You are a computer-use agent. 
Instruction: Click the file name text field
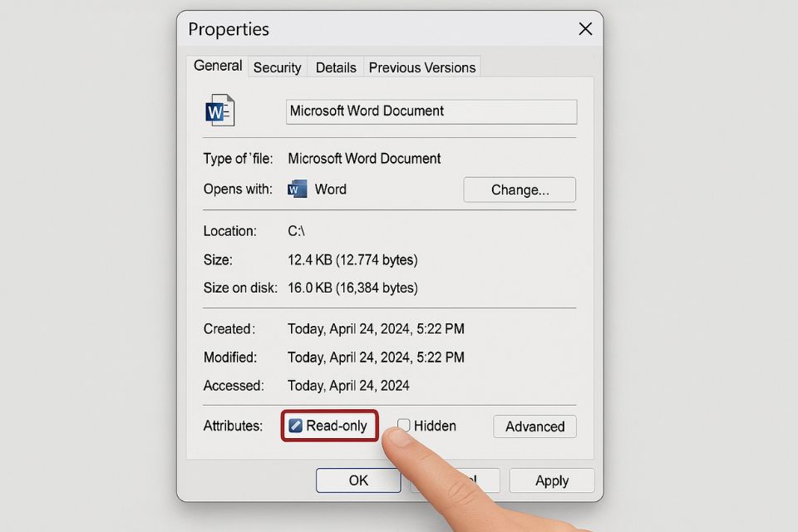click(431, 111)
